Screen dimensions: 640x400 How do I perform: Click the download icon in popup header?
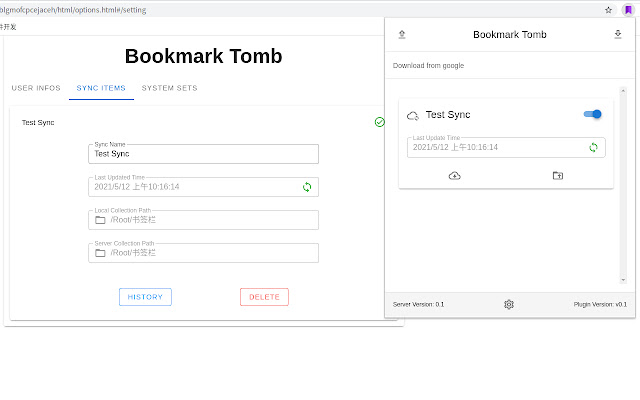coord(617,34)
